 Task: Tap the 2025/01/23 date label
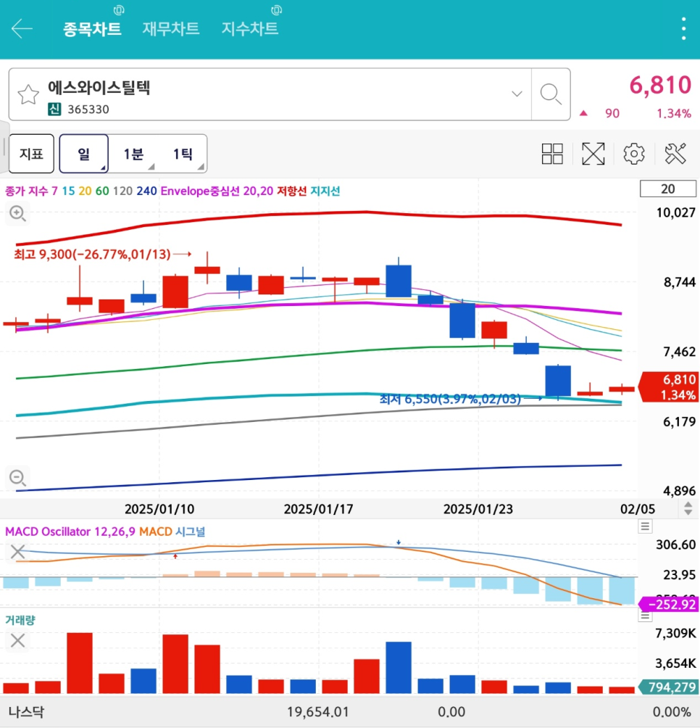point(478,509)
